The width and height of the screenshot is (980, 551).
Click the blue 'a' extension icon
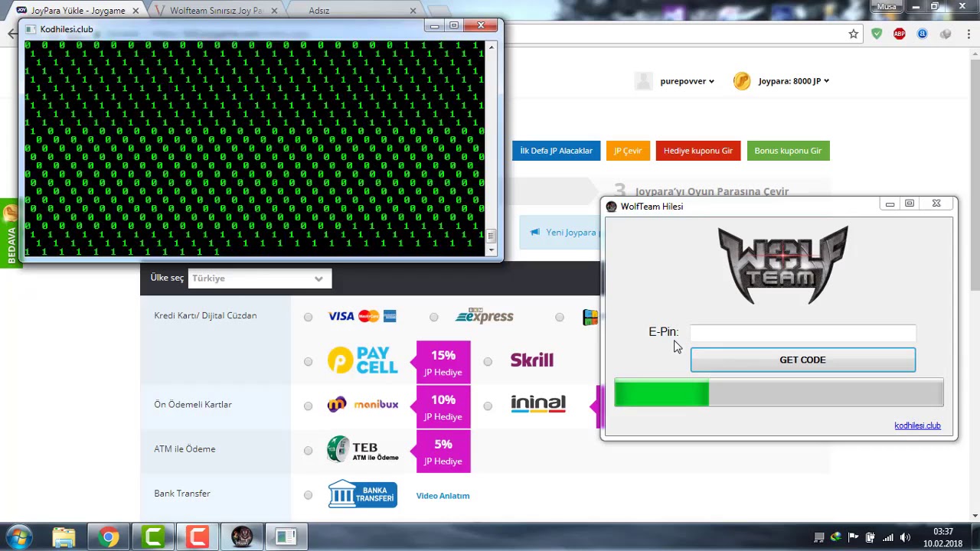[923, 34]
